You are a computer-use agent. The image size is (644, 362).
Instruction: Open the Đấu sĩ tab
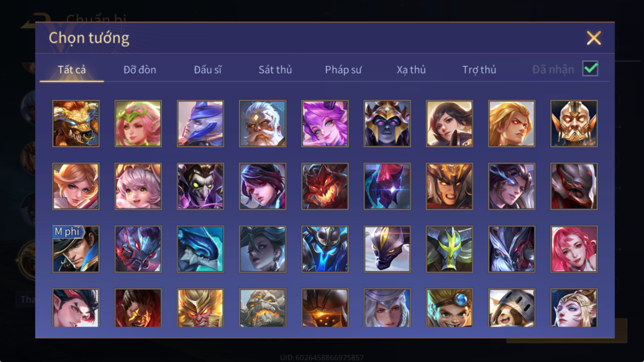coord(208,69)
